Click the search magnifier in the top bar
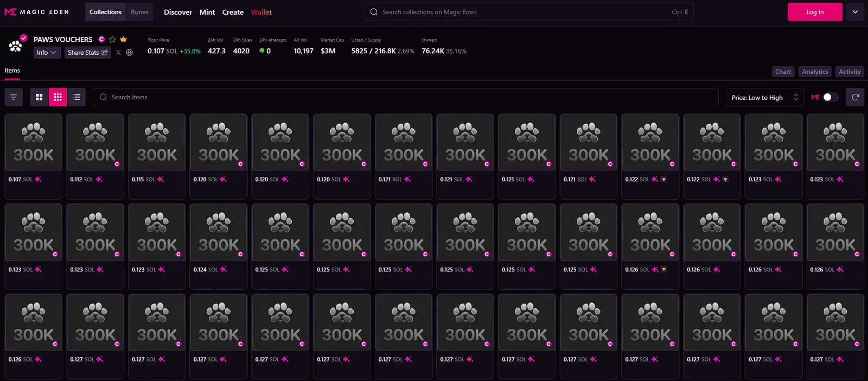 374,12
